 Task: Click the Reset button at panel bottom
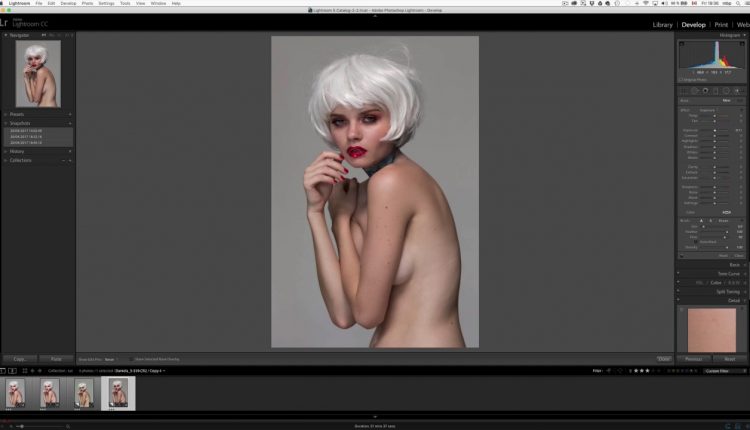(x=729, y=359)
